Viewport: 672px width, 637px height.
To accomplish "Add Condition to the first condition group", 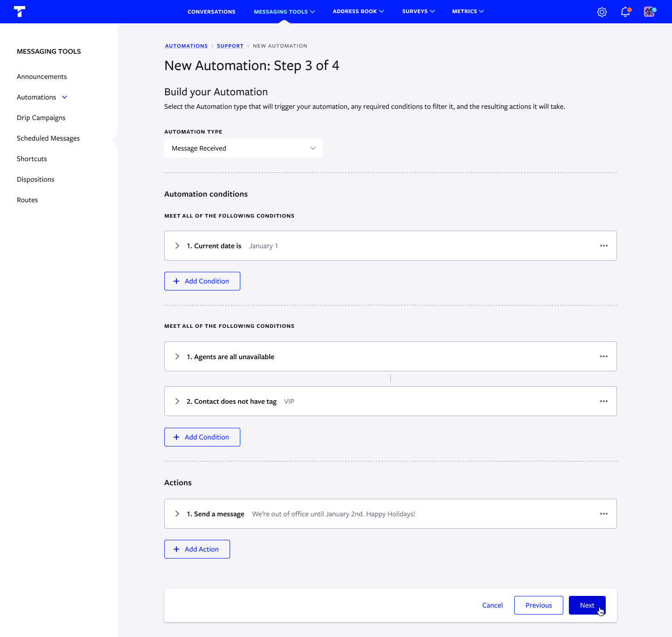I will pos(202,281).
